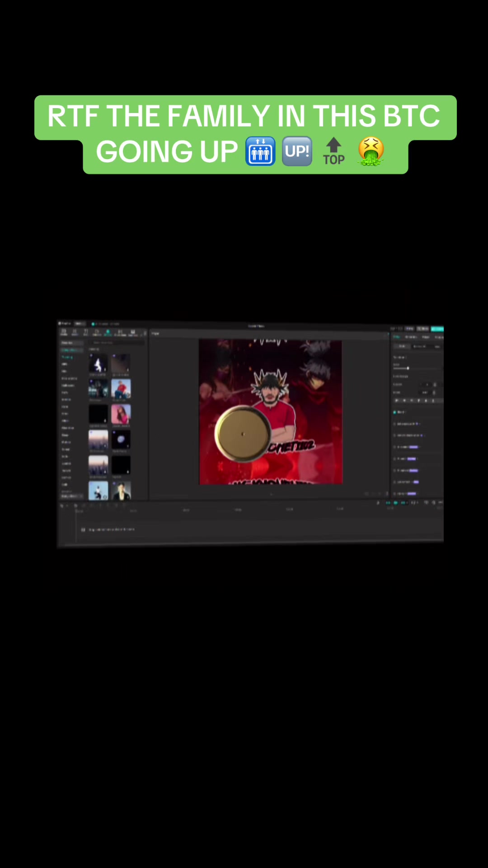The height and width of the screenshot is (868, 488).
Task: Open the Transitions tab icon
Action: [120, 332]
